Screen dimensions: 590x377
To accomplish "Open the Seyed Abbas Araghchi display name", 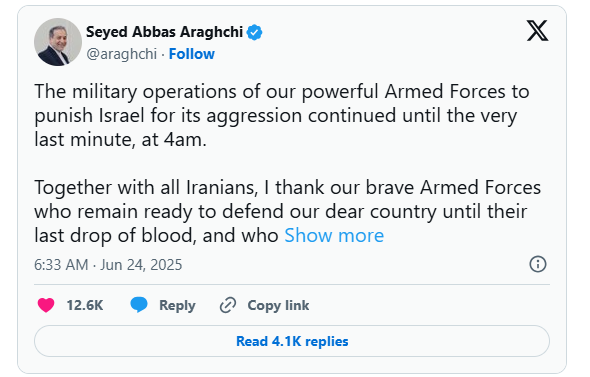I will click(164, 32).
